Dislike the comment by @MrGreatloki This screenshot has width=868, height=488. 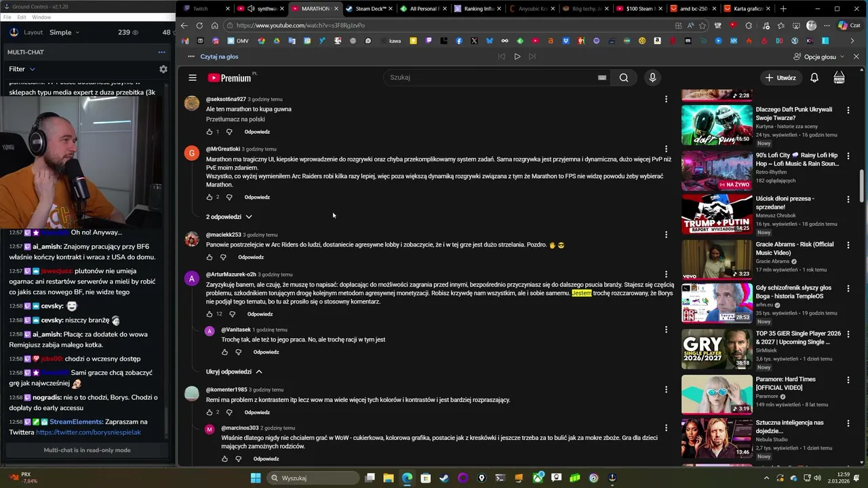[229, 197]
